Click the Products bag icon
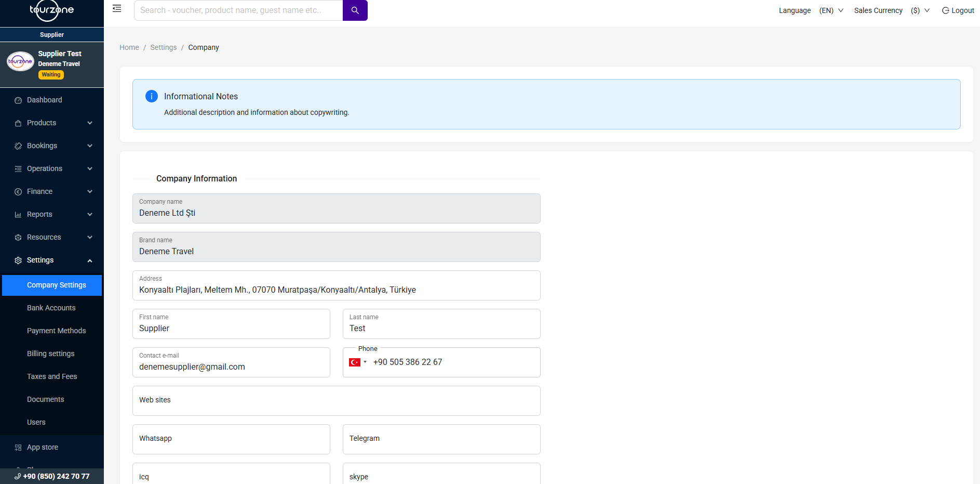This screenshot has height=484, width=980. (18, 123)
